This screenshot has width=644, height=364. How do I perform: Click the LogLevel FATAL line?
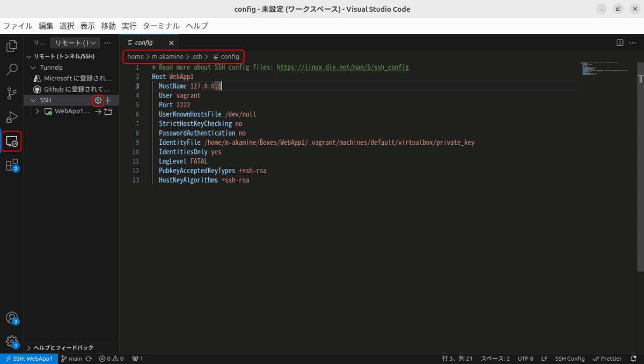click(183, 161)
